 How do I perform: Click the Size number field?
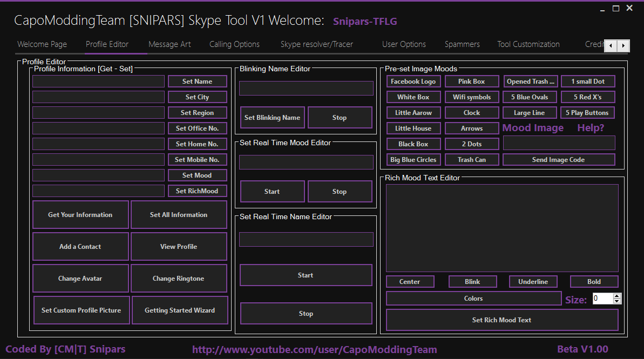(x=602, y=299)
